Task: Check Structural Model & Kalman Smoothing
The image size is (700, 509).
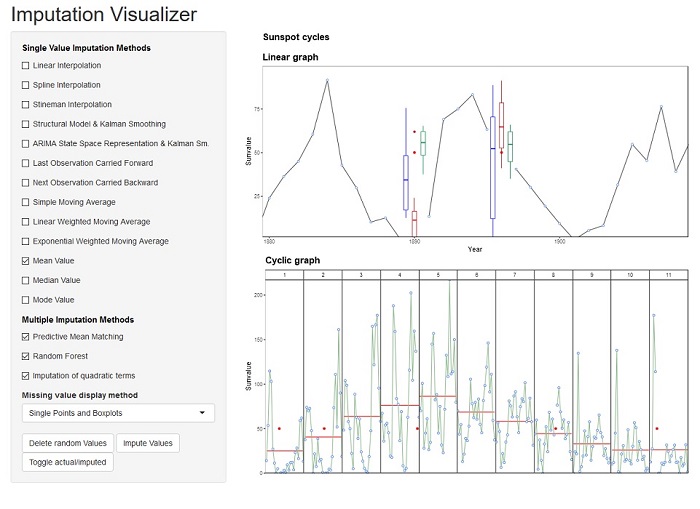Action: tap(25, 124)
